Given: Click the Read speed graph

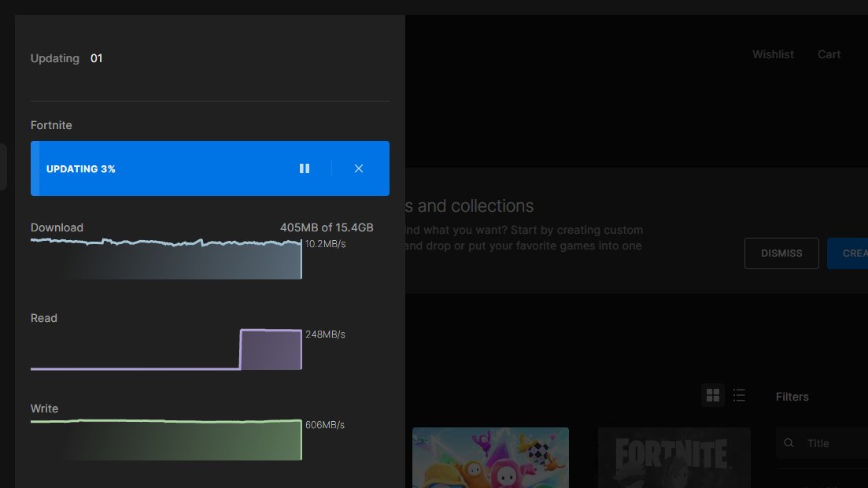Looking at the screenshot, I should point(166,349).
